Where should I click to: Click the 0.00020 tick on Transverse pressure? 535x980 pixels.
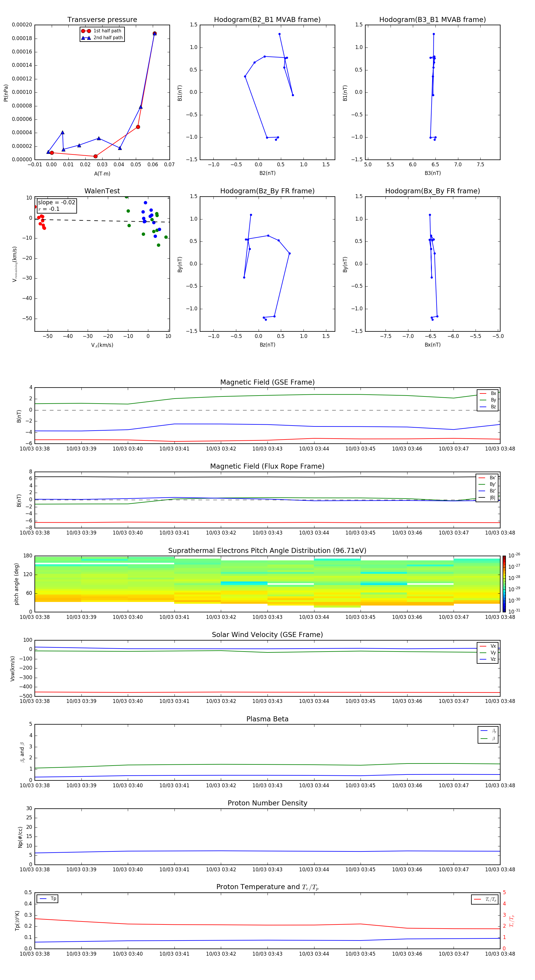tap(22, 25)
